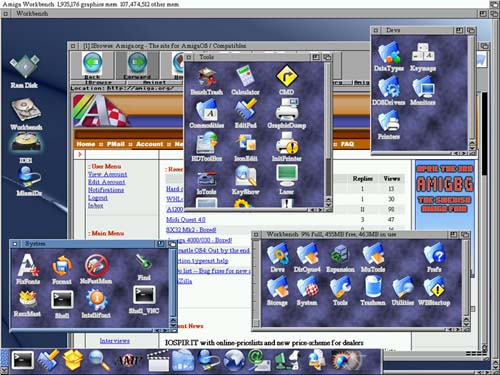
Task: Open Commodities in the Tools window
Action: [207, 114]
